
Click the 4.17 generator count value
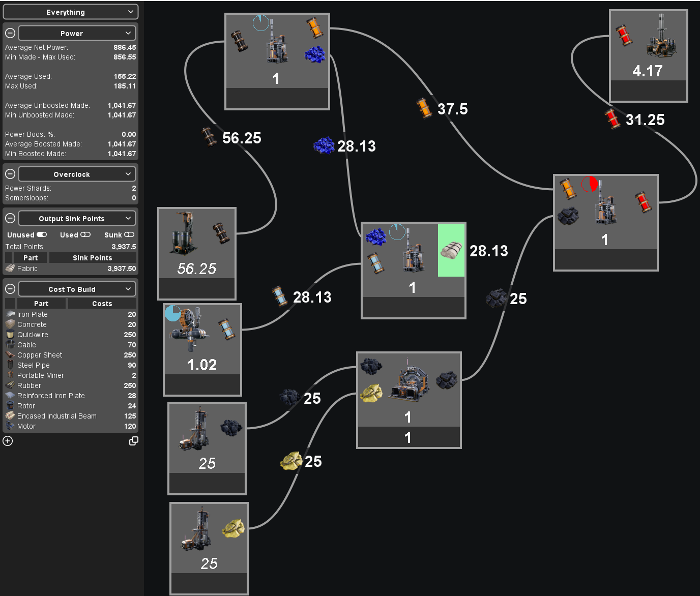point(648,71)
